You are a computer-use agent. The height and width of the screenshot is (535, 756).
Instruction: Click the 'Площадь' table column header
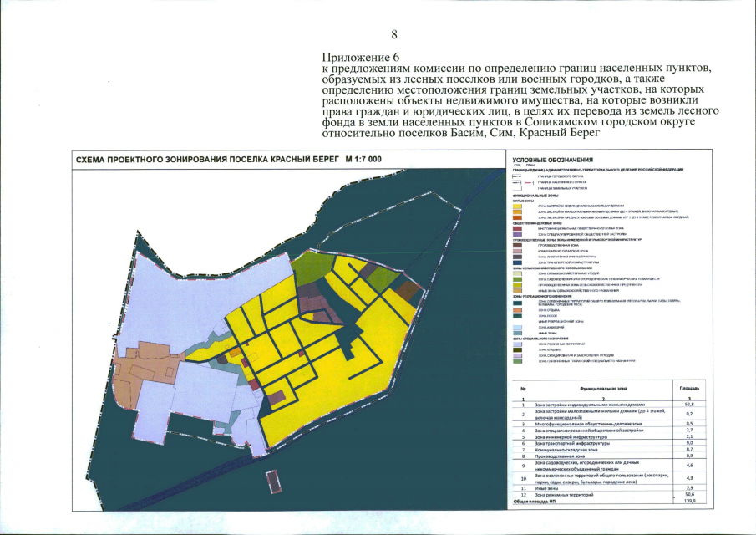point(689,388)
